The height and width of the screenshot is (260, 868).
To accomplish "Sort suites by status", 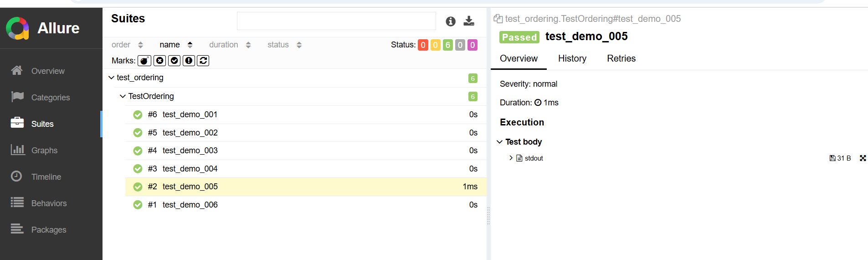I will pos(284,45).
